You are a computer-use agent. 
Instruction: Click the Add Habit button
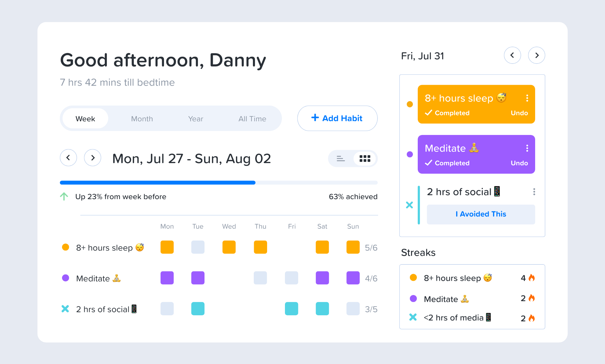[x=337, y=118]
